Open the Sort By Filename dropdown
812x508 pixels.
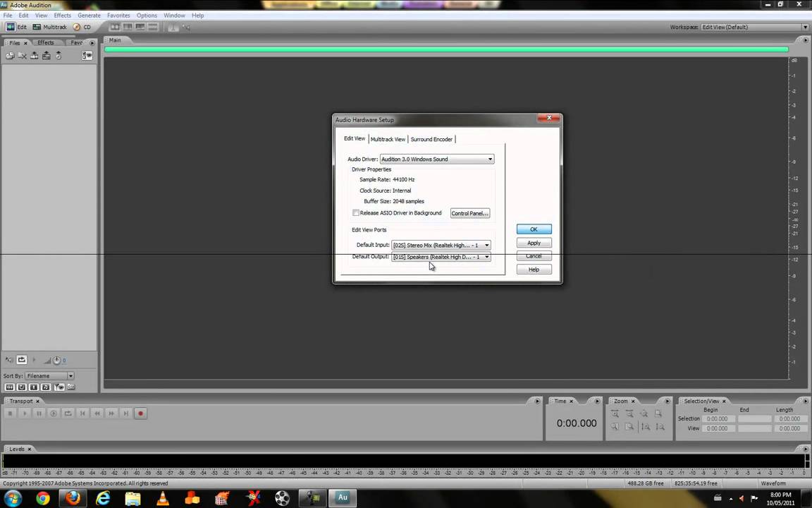pos(49,376)
